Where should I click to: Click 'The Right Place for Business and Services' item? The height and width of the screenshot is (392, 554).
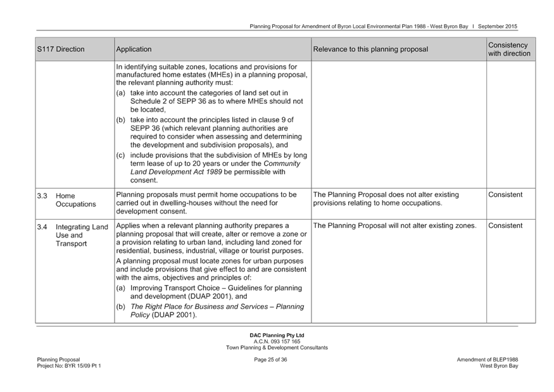(210, 311)
